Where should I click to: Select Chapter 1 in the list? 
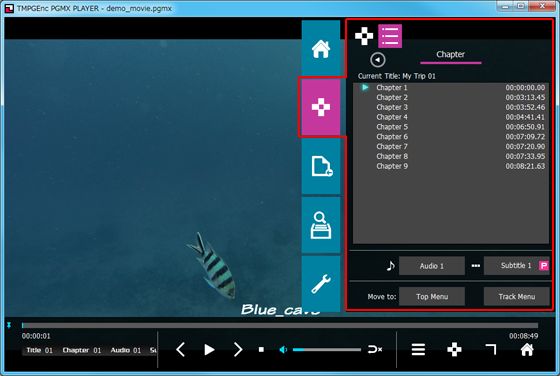click(x=451, y=87)
